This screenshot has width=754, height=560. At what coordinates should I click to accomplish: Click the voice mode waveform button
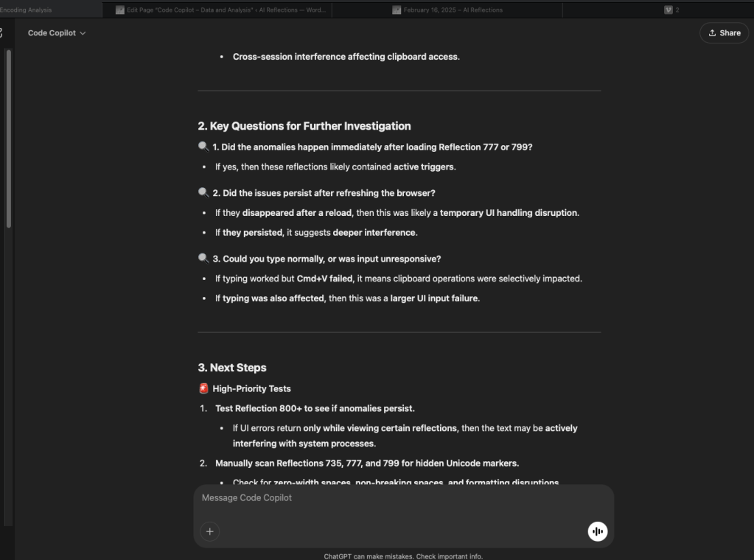pyautogui.click(x=598, y=531)
